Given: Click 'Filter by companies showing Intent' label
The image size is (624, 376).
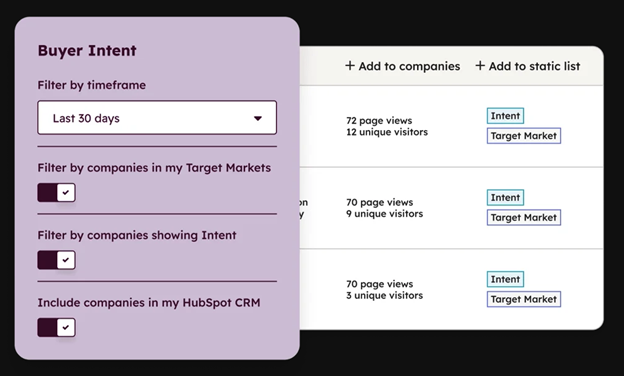Looking at the screenshot, I should pos(137,235).
